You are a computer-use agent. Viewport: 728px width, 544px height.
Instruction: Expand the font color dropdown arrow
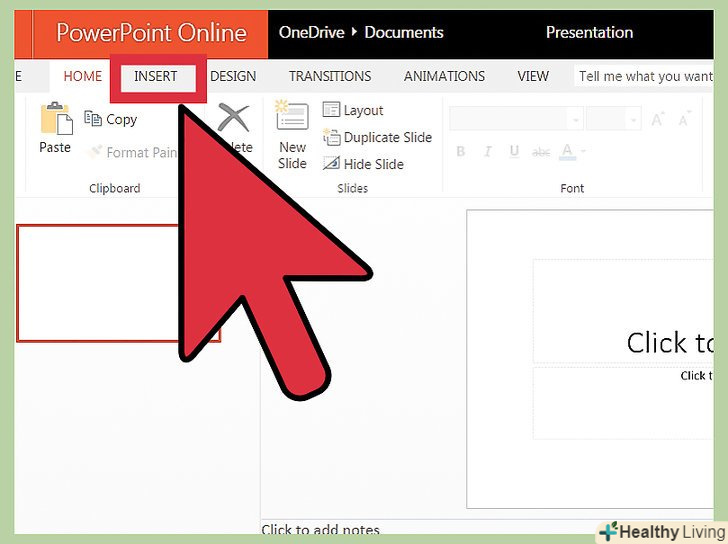coord(583,151)
